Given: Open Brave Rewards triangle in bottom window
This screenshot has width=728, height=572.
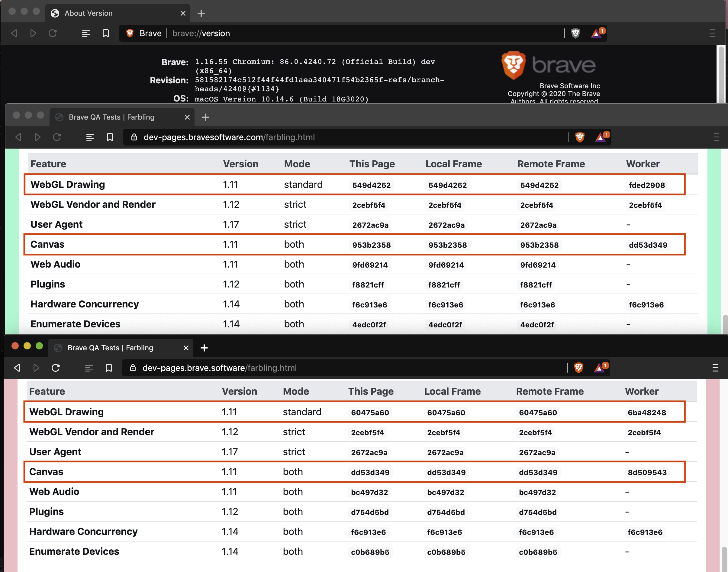Looking at the screenshot, I should click(599, 368).
